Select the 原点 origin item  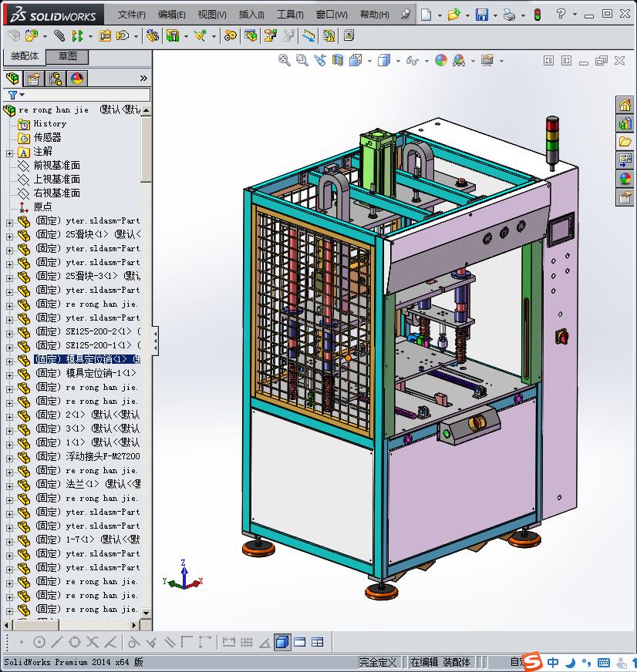42,207
